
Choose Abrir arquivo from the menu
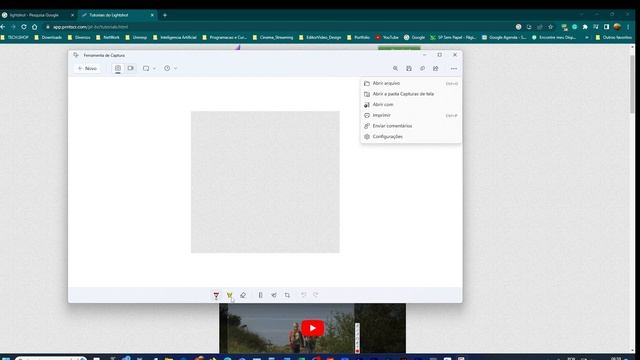point(411,83)
